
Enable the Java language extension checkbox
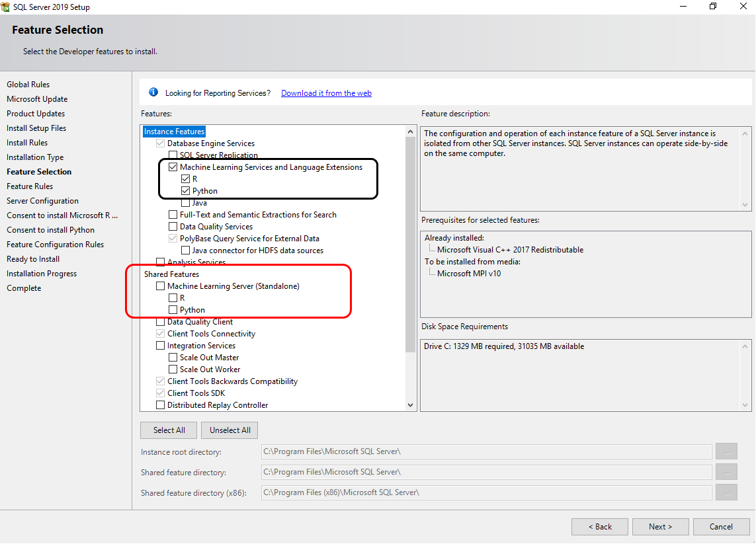click(x=185, y=203)
